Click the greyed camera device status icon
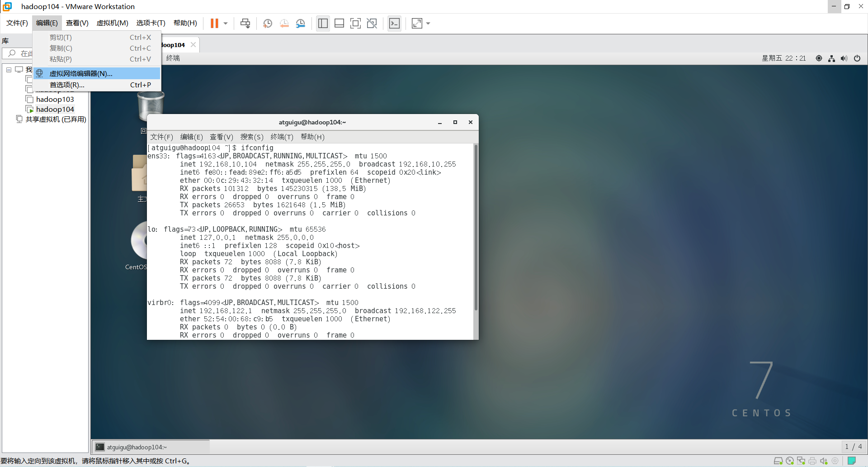The image size is (868, 467). click(x=835, y=461)
